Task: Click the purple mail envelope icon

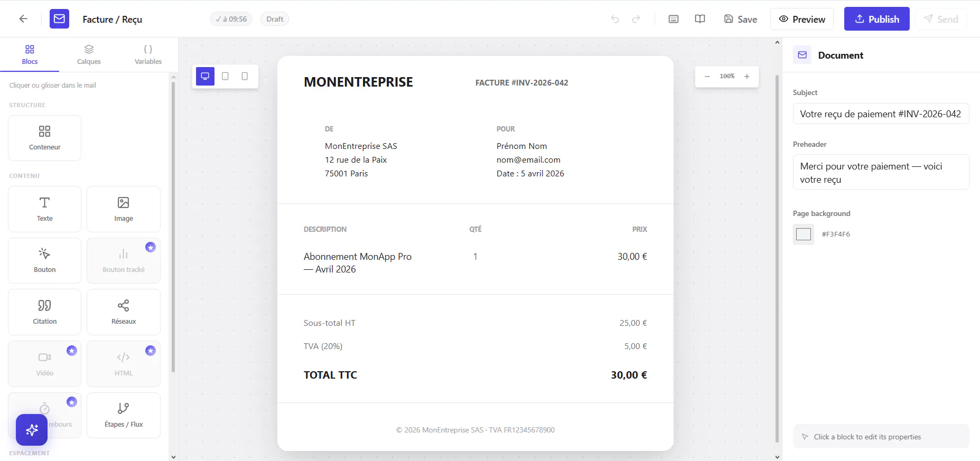Action: click(x=59, y=19)
